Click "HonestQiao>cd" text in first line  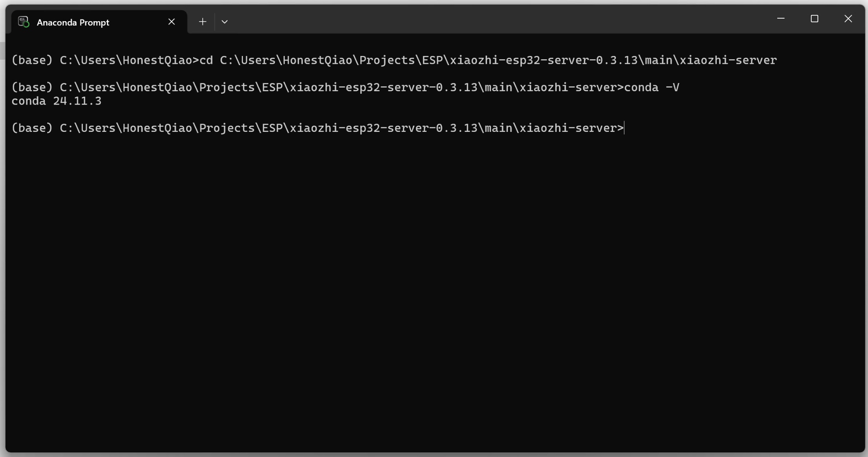[168, 60]
